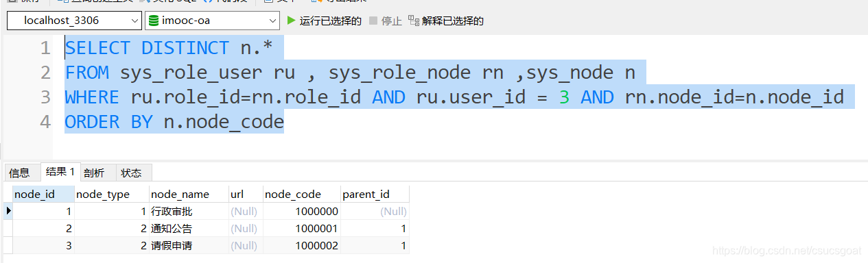Click ORDER BY in line 4
This screenshot has height=263, width=868.
[108, 122]
